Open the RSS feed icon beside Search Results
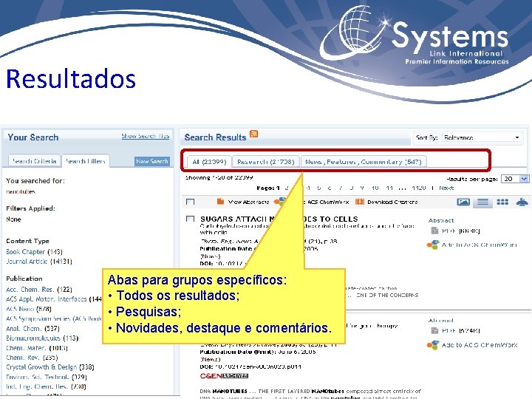Viewport: 532px width, 399px height. (253, 134)
